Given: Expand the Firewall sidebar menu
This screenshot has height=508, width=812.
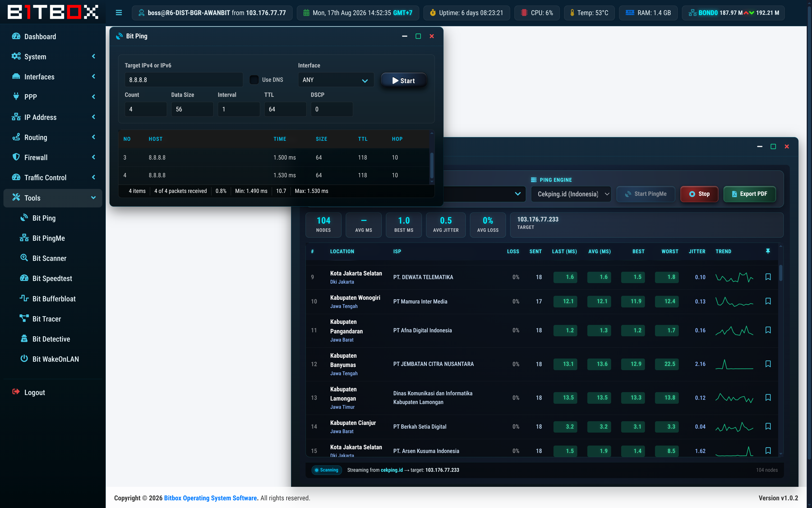Looking at the screenshot, I should coord(53,157).
